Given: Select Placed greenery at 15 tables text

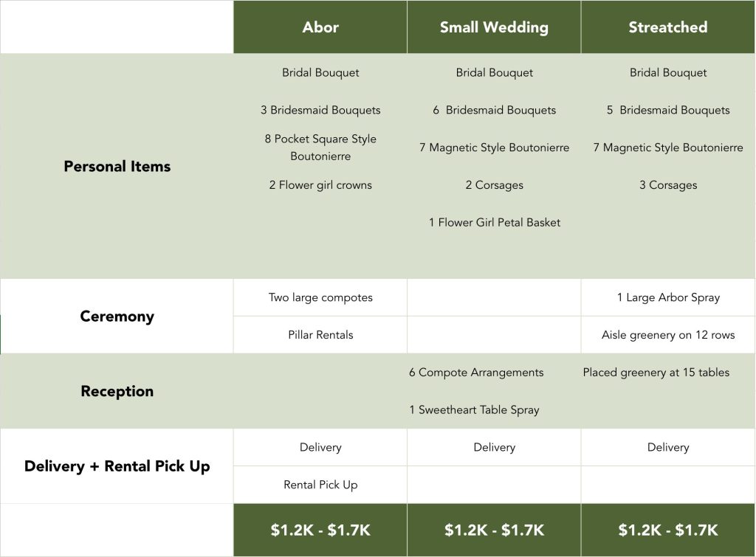Looking at the screenshot, I should tap(656, 373).
